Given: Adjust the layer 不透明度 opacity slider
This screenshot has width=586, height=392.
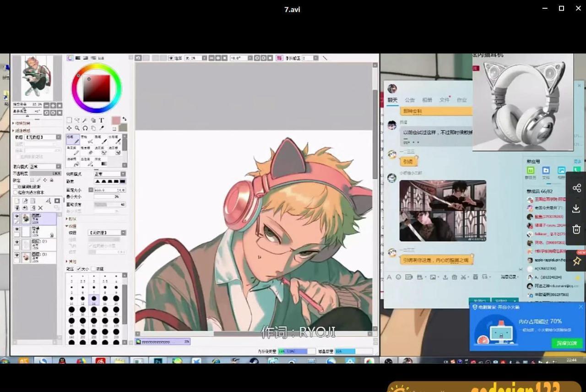Looking at the screenshot, I should [45, 174].
